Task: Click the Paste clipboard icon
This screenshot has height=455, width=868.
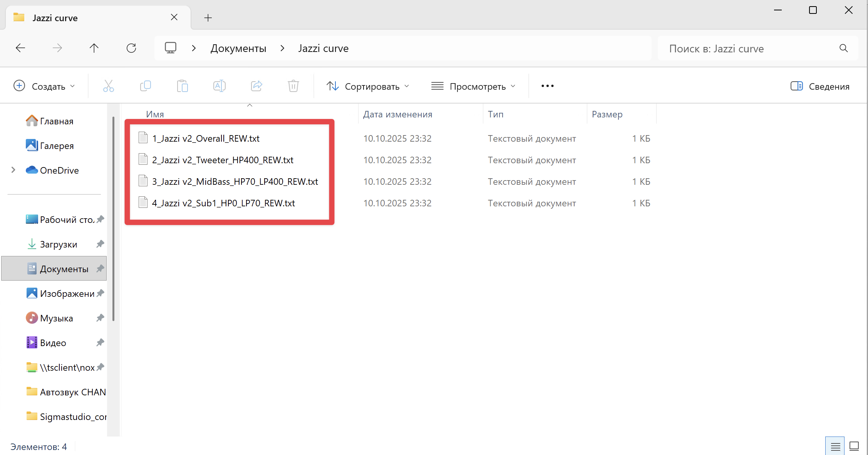Action: point(182,86)
